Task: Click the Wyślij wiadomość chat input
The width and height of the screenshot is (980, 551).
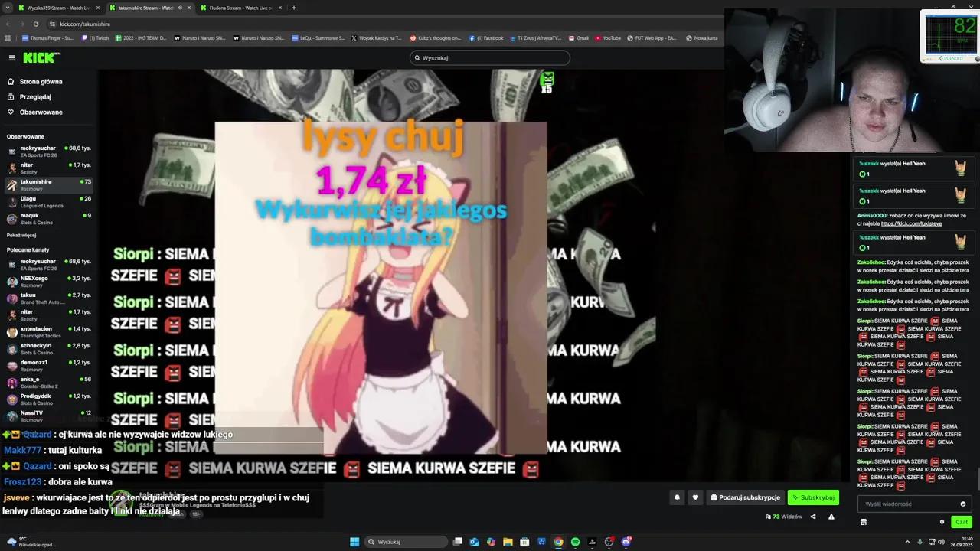Action: pyautogui.click(x=914, y=504)
